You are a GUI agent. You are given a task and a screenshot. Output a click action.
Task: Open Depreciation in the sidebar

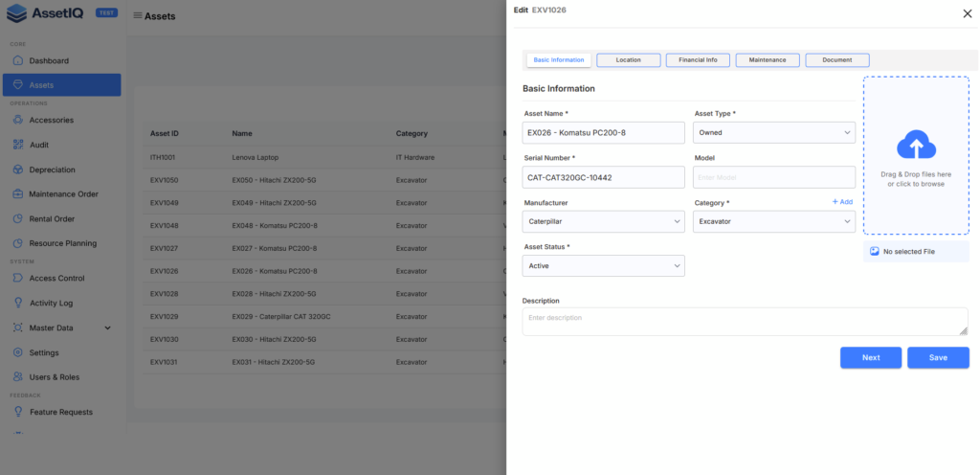point(62,170)
